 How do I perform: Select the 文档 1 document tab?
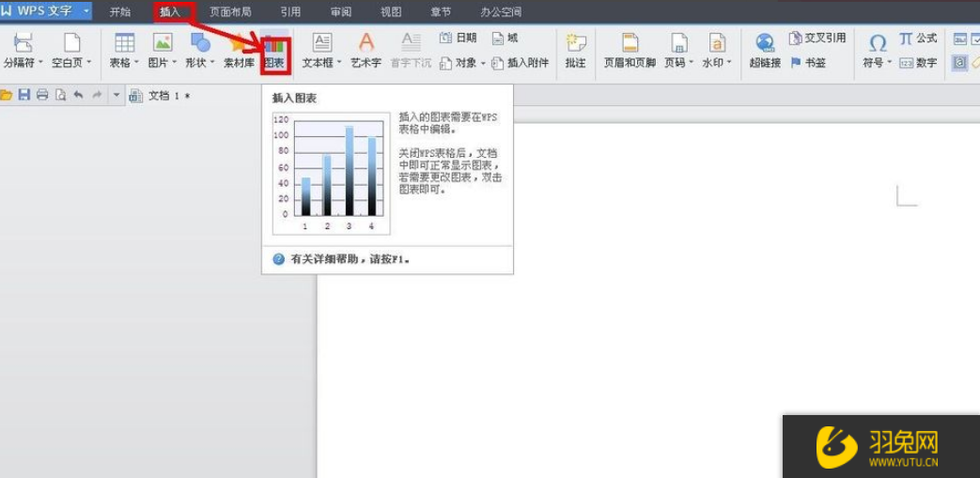[x=161, y=95]
